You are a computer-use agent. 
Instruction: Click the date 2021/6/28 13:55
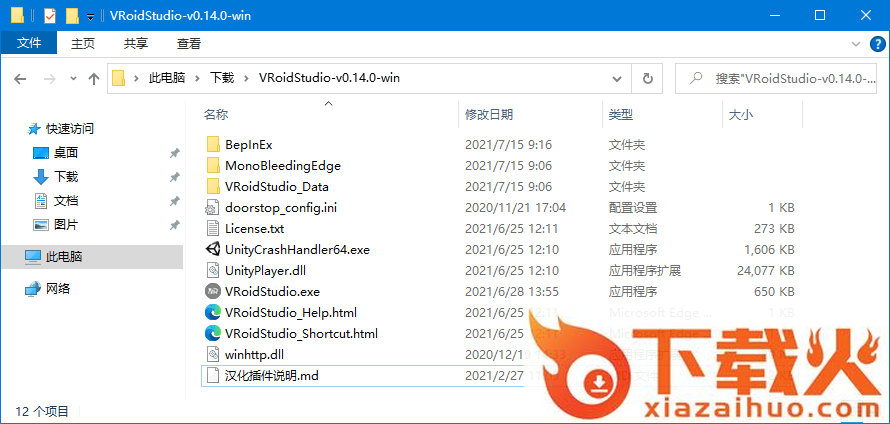click(512, 292)
